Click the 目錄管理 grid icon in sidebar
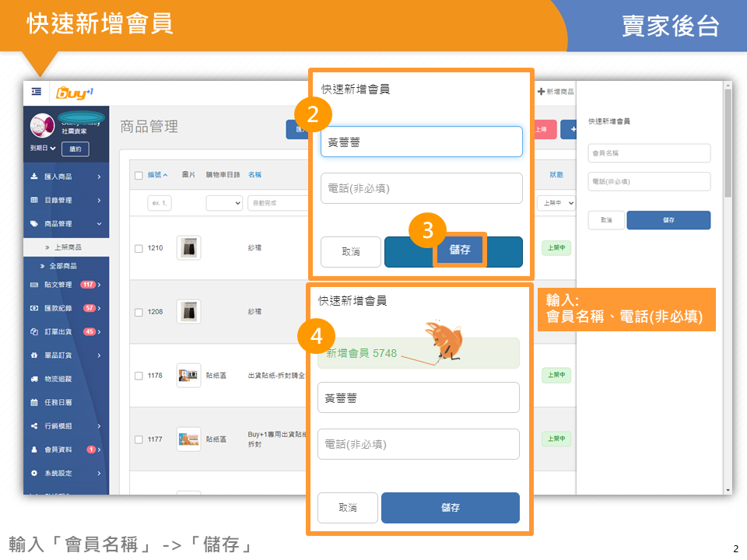747x560 pixels. point(34,200)
